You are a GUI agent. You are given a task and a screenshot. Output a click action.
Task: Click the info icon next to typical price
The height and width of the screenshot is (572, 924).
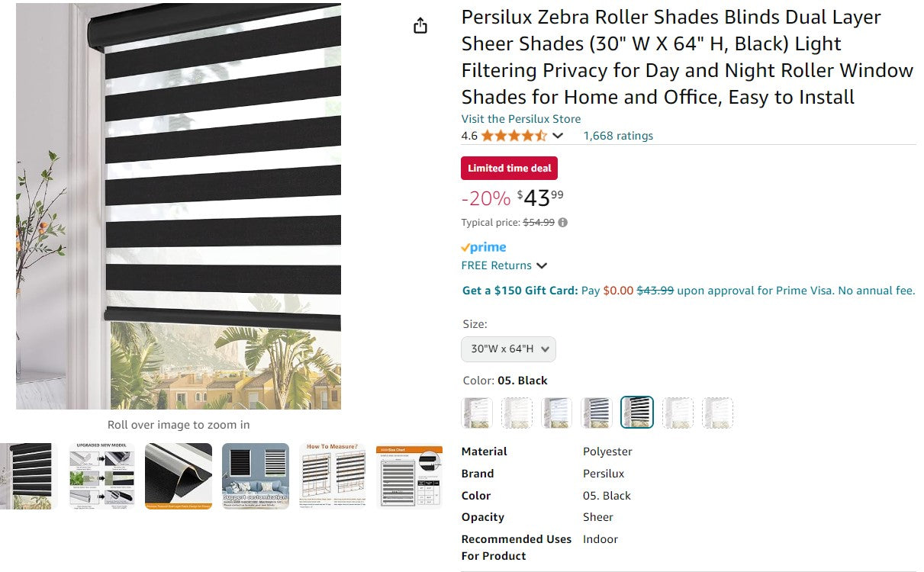click(562, 222)
